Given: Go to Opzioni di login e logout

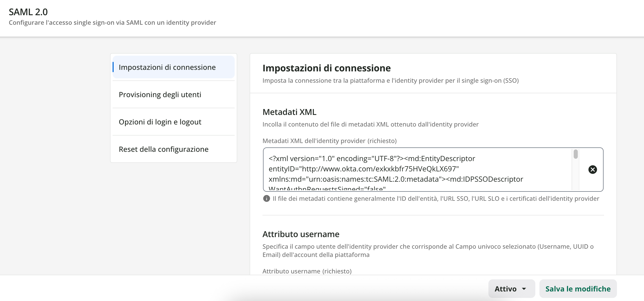Looking at the screenshot, I should coord(160,122).
